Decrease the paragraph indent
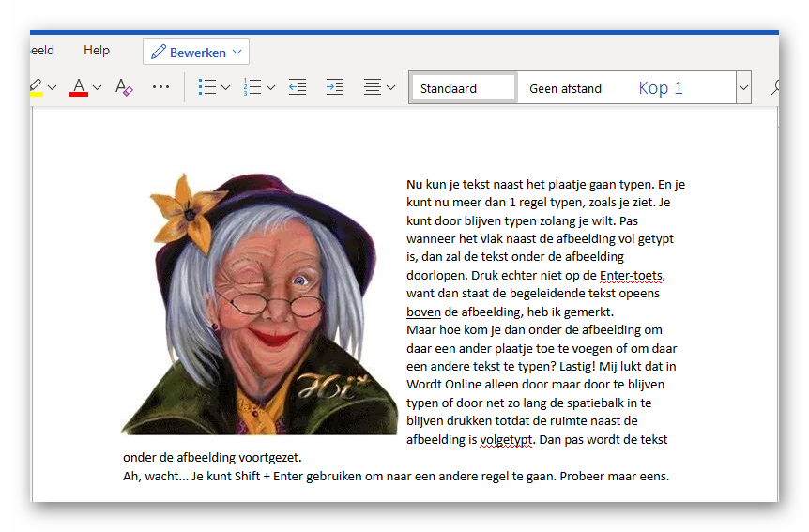 (x=298, y=87)
